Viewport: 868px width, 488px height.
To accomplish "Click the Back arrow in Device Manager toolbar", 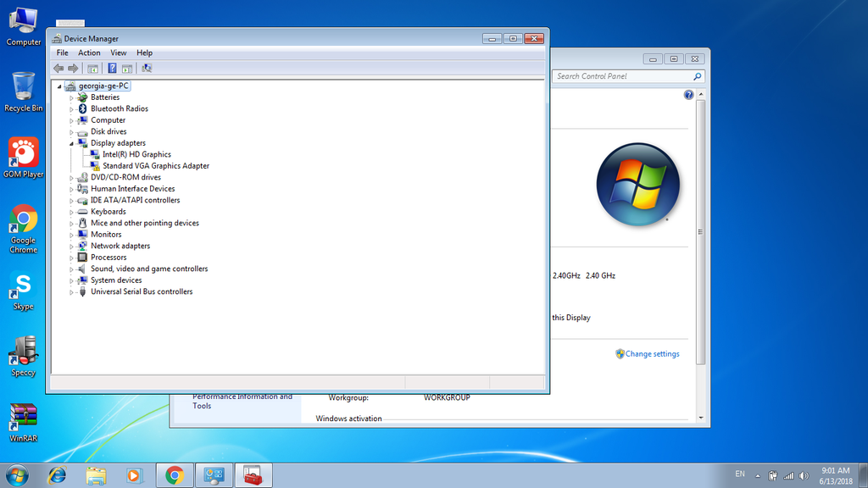I will tap(58, 68).
